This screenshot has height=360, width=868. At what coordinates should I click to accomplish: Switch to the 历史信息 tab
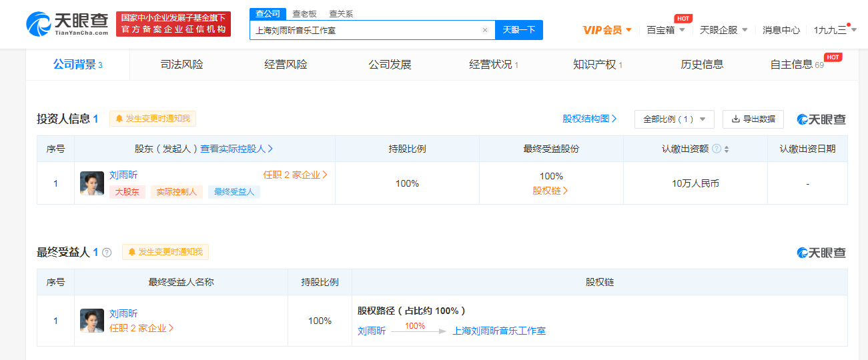702,65
